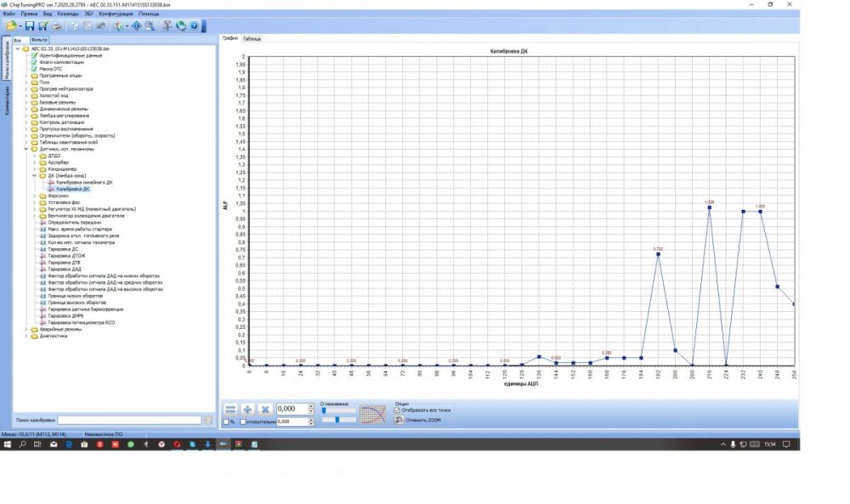Switch to the "Таблица" tab
The image size is (850, 504).
[x=252, y=39]
